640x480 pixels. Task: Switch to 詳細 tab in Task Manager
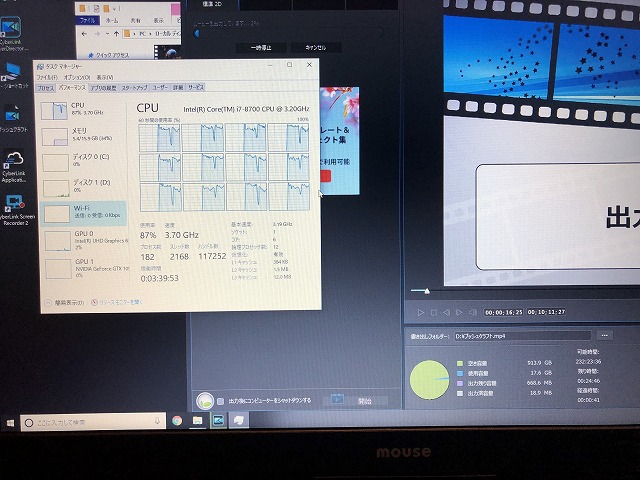click(178, 88)
